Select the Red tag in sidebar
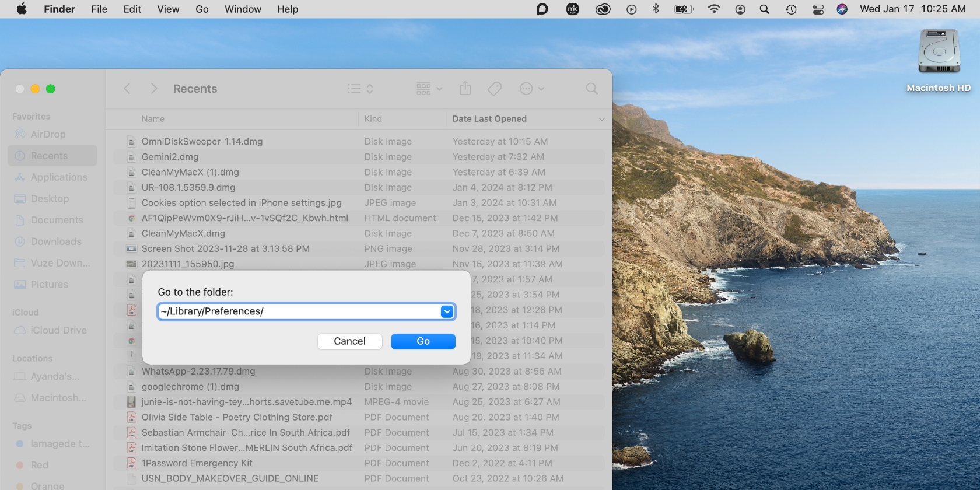 pos(52,465)
